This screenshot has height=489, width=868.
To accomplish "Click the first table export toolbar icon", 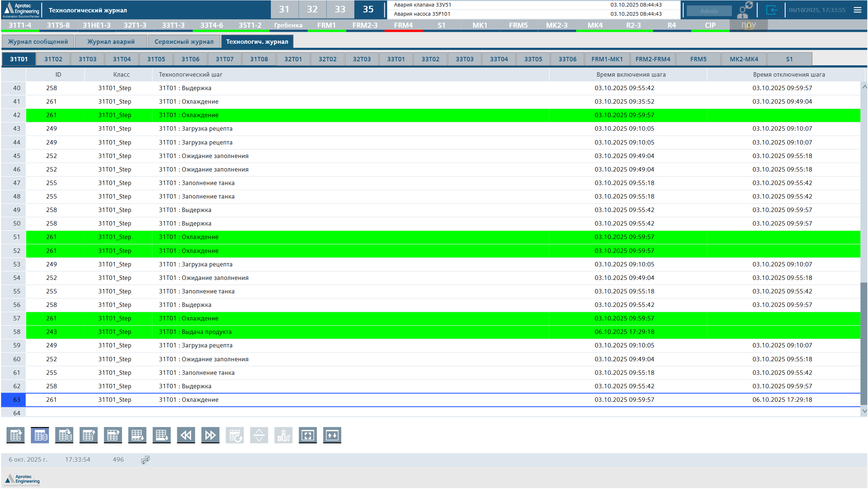I will pyautogui.click(x=16, y=435).
